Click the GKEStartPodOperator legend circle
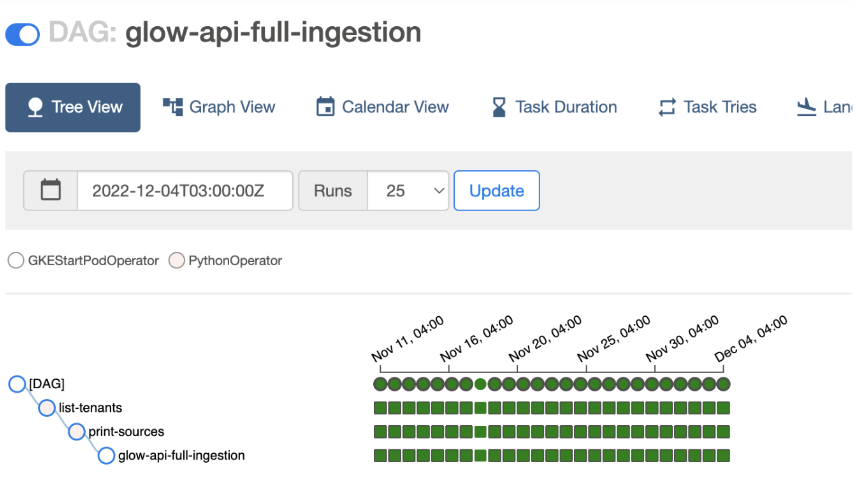The image size is (856, 500). [x=16, y=260]
